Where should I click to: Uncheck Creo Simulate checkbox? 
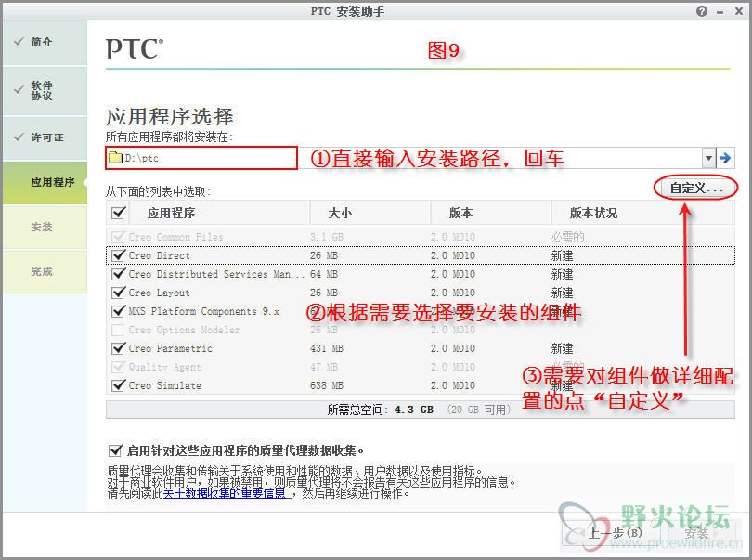point(119,385)
